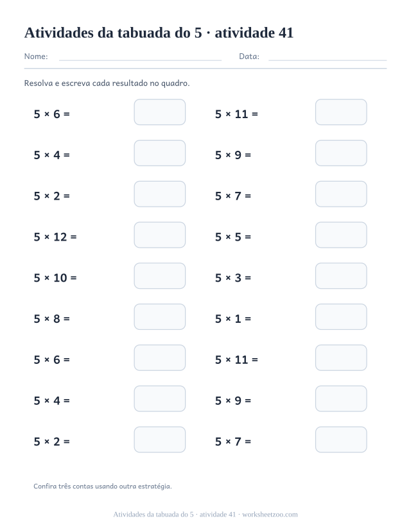Select the answer box for 5 × 1
The image size is (411, 532).
click(341, 317)
